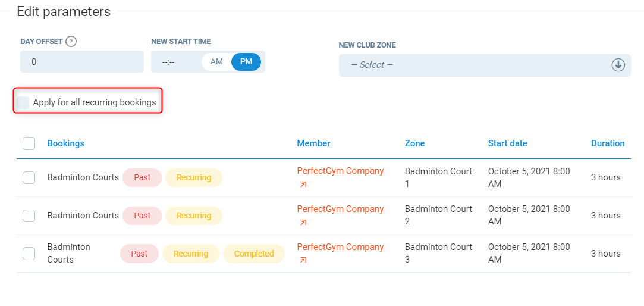
Task: Open external link icon for Court 2 member
Action: click(x=303, y=223)
